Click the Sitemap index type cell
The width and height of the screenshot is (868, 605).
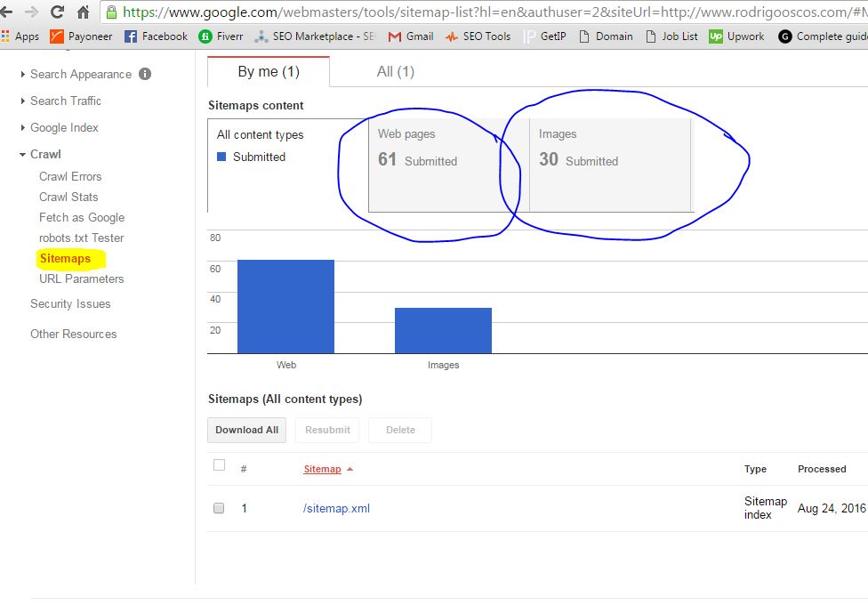pyautogui.click(x=766, y=508)
